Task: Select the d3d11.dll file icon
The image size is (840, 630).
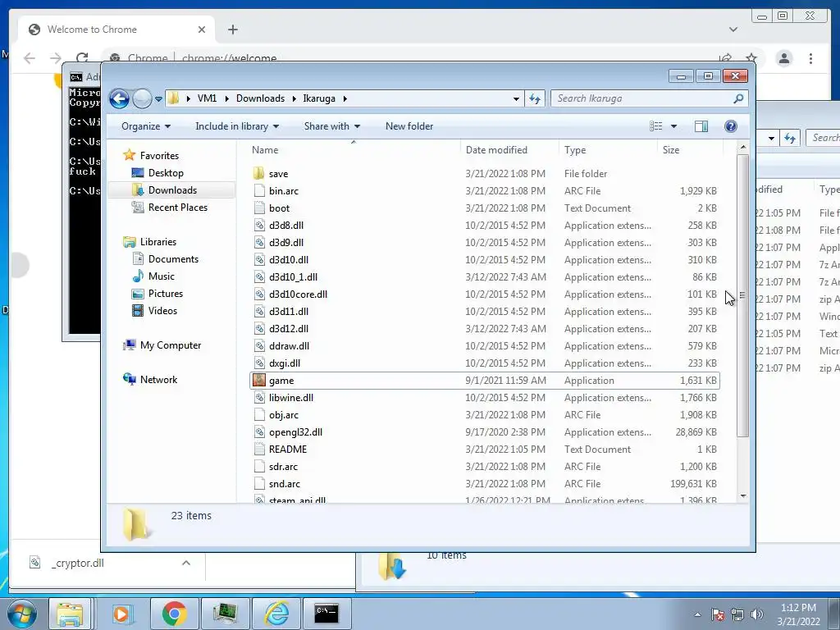Action: (x=259, y=311)
